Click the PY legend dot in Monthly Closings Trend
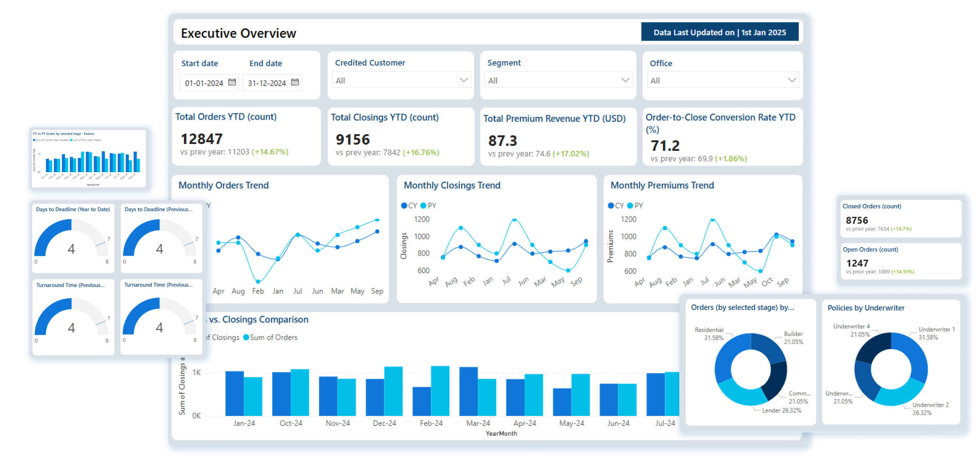The height and width of the screenshot is (465, 980). click(x=423, y=206)
